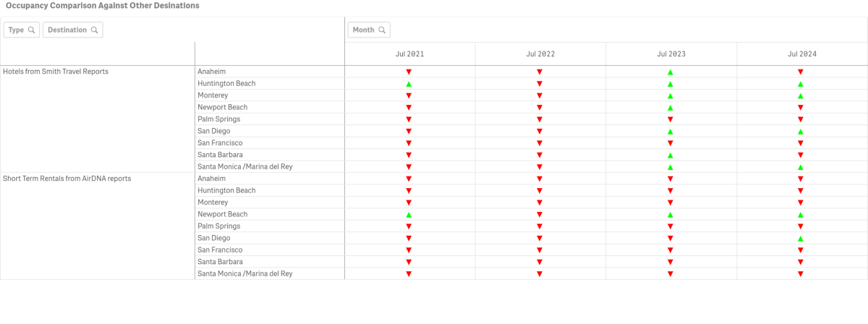Click Santa Barbara under Short Term Rentals
This screenshot has height=324, width=868.
click(220, 261)
